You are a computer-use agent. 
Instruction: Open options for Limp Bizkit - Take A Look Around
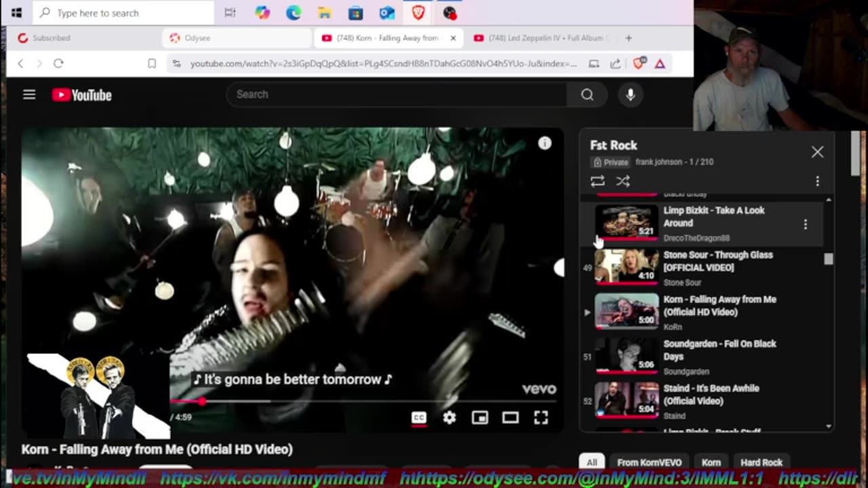pyautogui.click(x=806, y=224)
